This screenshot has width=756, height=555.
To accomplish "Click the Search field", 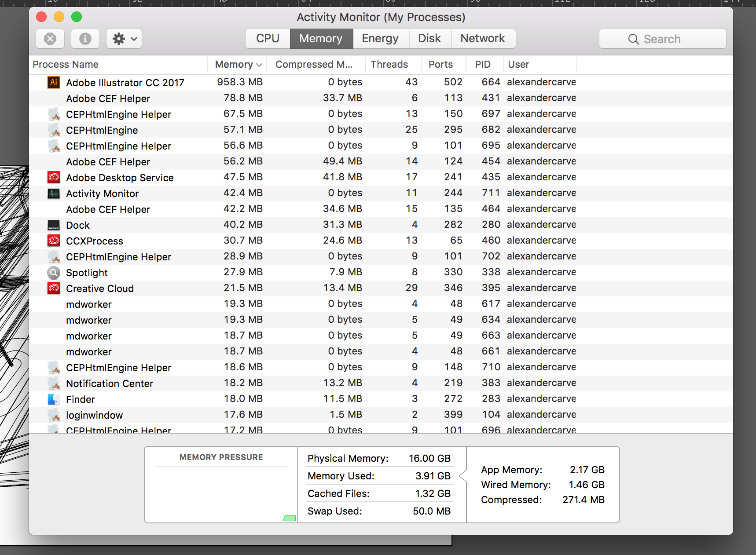I will pos(662,39).
